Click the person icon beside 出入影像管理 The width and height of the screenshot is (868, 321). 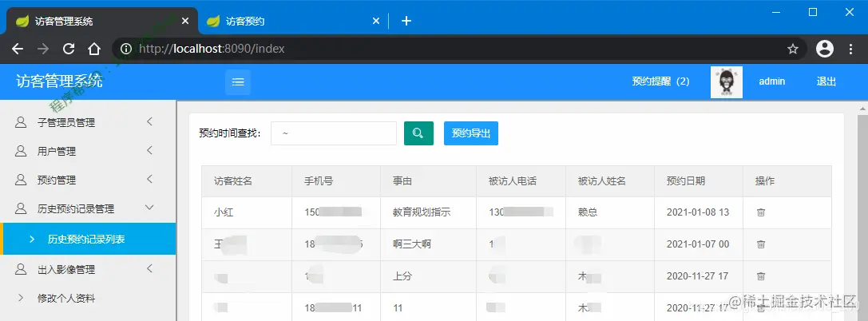point(21,270)
